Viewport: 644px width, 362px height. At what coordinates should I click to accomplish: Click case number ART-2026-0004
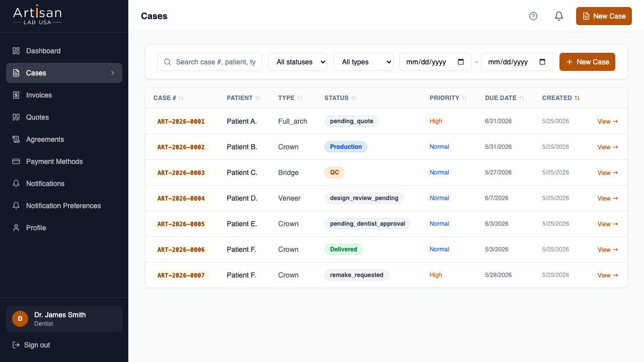[x=181, y=199]
